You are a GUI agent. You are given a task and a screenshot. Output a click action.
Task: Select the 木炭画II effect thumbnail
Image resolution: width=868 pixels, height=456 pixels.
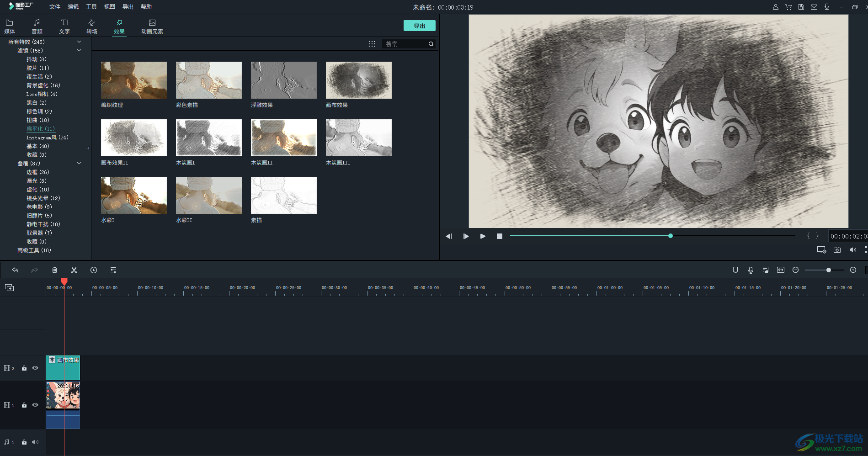[284, 138]
